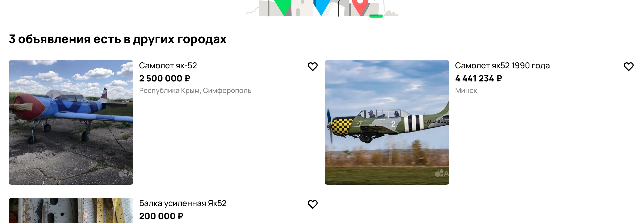Favorite the Самолет як-52 listing with heart

(313, 67)
